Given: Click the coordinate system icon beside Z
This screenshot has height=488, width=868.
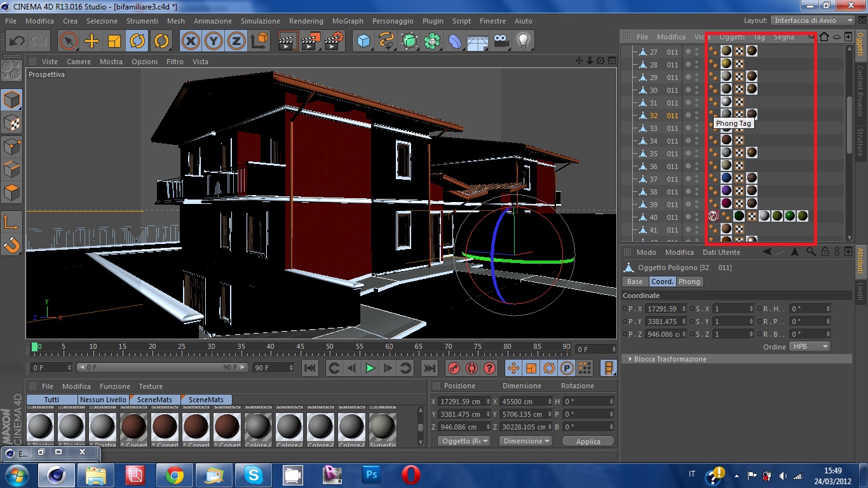Looking at the screenshot, I should [x=260, y=41].
